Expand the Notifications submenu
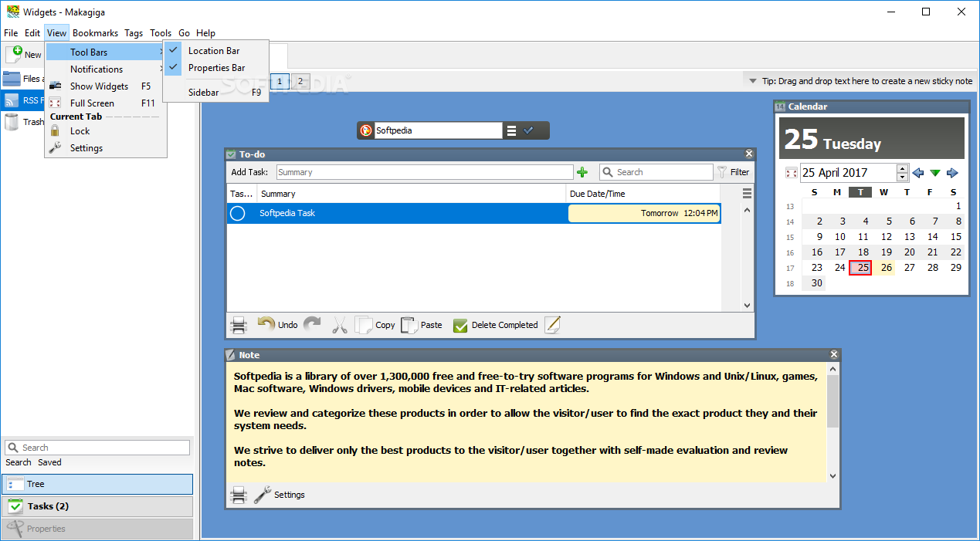Viewport: 980px width, 541px height. point(105,69)
